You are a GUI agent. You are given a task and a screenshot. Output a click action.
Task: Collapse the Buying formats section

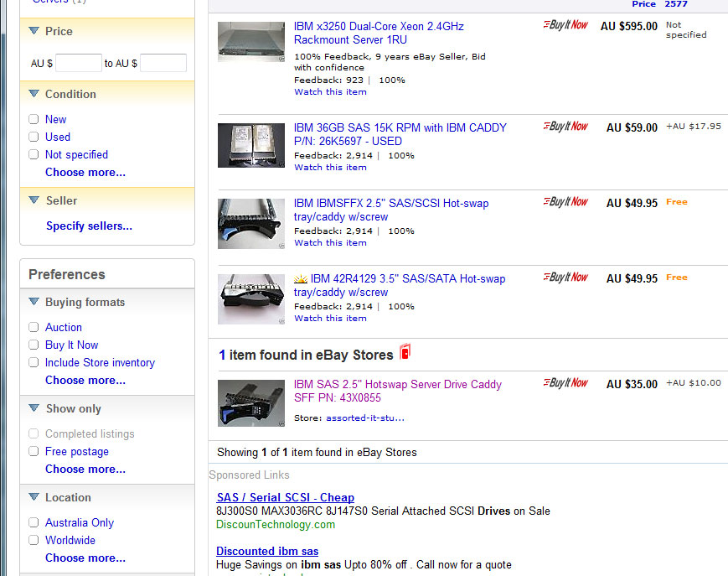(x=34, y=302)
